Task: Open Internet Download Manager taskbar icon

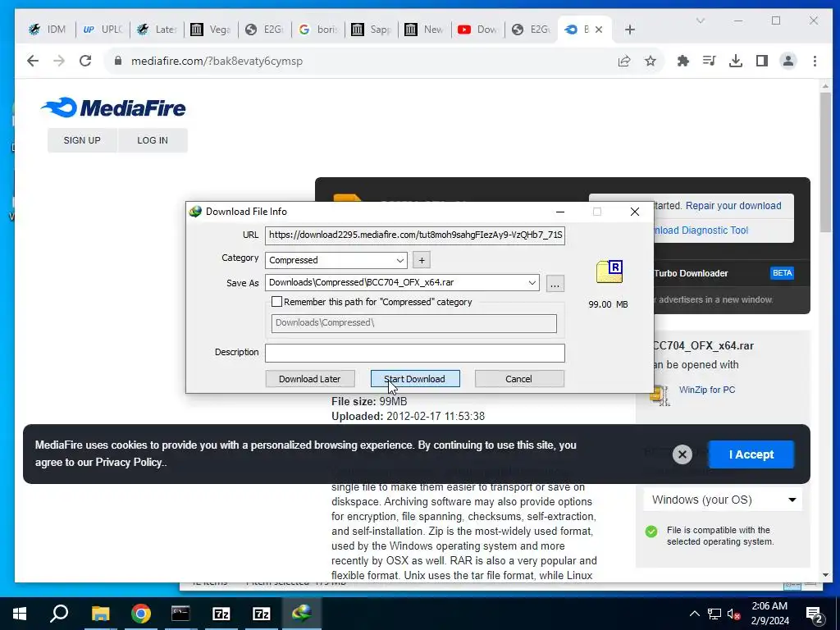Action: [x=302, y=614]
